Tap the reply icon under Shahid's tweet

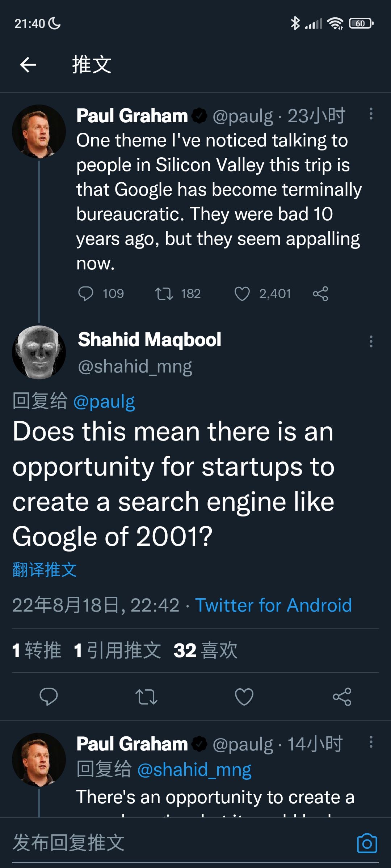coord(49,697)
